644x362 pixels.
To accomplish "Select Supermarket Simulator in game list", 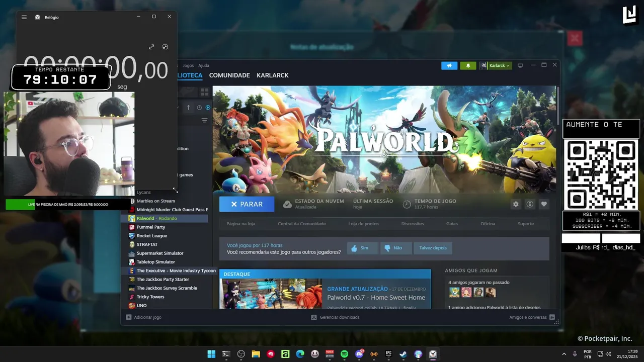I will pos(160,253).
